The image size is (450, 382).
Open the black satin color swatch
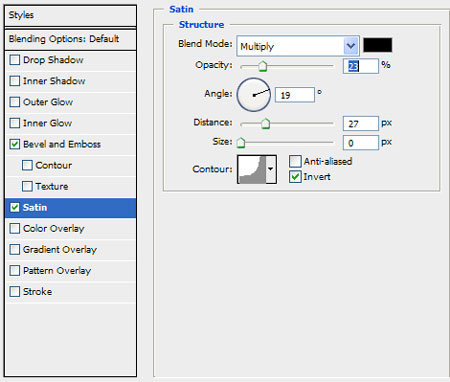click(377, 45)
